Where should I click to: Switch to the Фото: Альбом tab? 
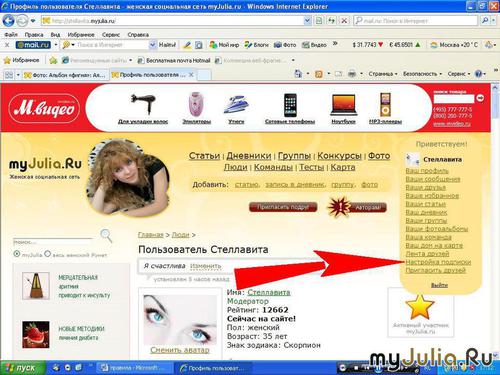tap(66, 75)
